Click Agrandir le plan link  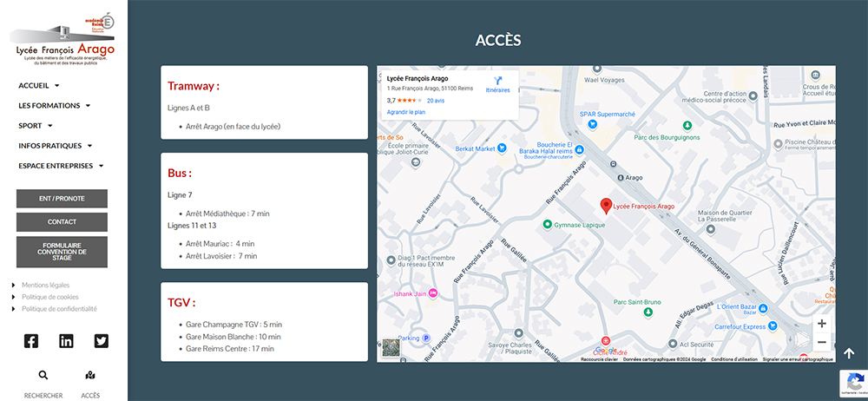pyautogui.click(x=406, y=112)
